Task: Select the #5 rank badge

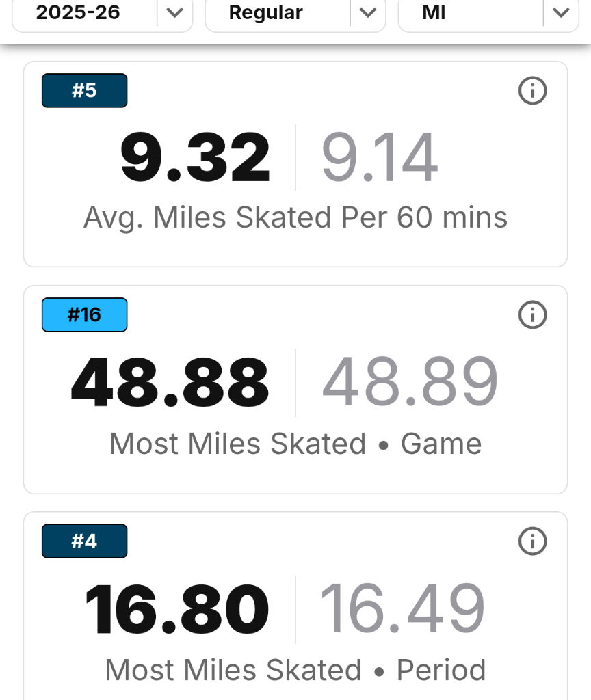Action: (84, 90)
